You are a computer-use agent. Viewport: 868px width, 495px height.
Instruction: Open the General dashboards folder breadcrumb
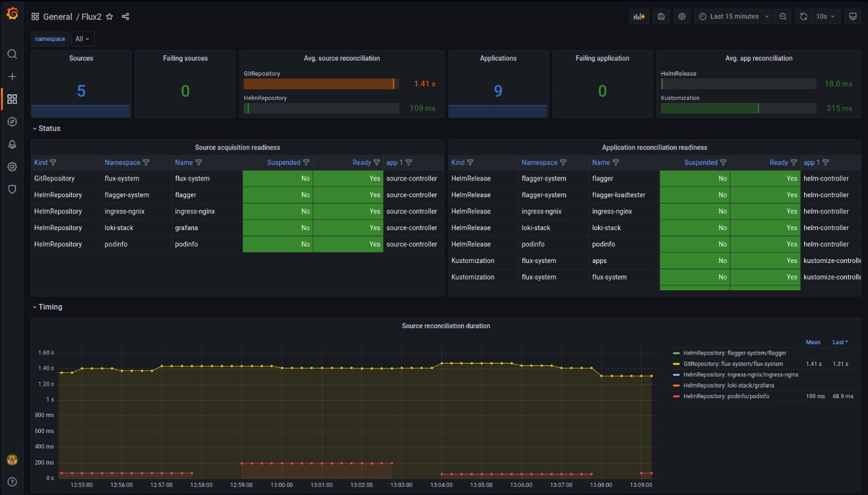click(58, 17)
